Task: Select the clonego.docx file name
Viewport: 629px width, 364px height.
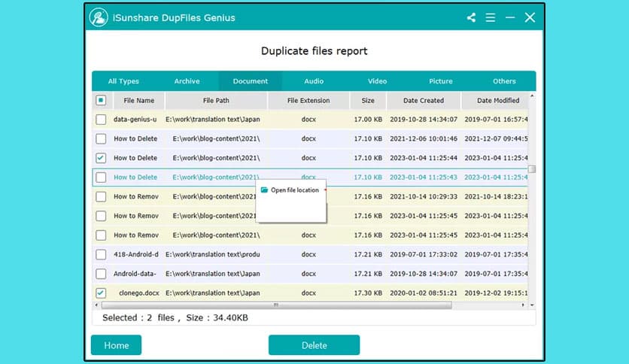Action: [x=139, y=293]
